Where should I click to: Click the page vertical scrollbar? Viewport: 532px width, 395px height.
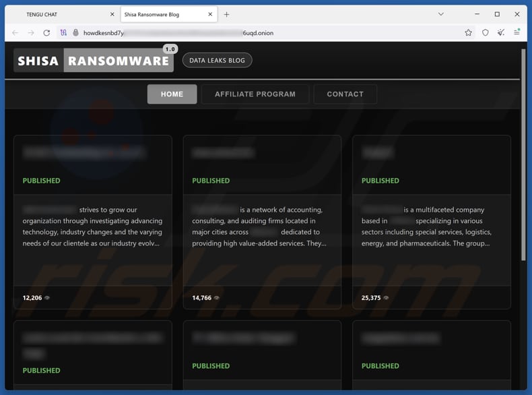click(x=523, y=155)
